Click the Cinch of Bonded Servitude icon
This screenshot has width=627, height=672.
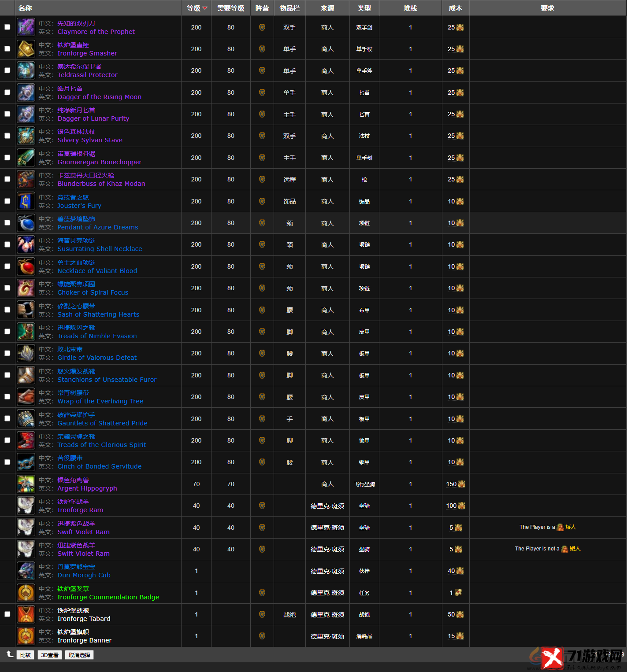[26, 462]
